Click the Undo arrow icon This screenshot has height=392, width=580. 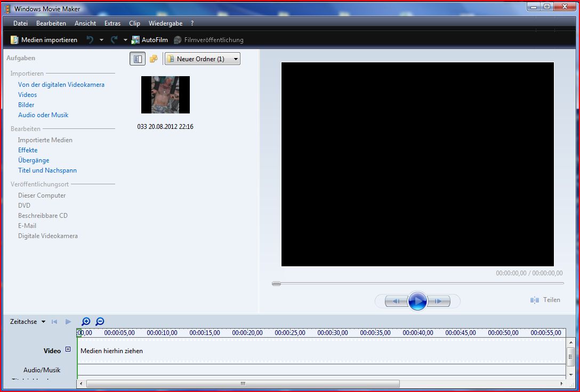tap(90, 40)
